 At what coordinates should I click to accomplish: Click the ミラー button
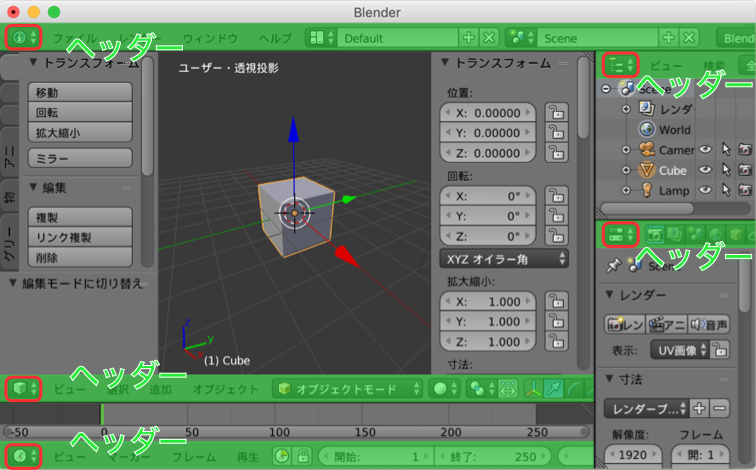(81, 157)
